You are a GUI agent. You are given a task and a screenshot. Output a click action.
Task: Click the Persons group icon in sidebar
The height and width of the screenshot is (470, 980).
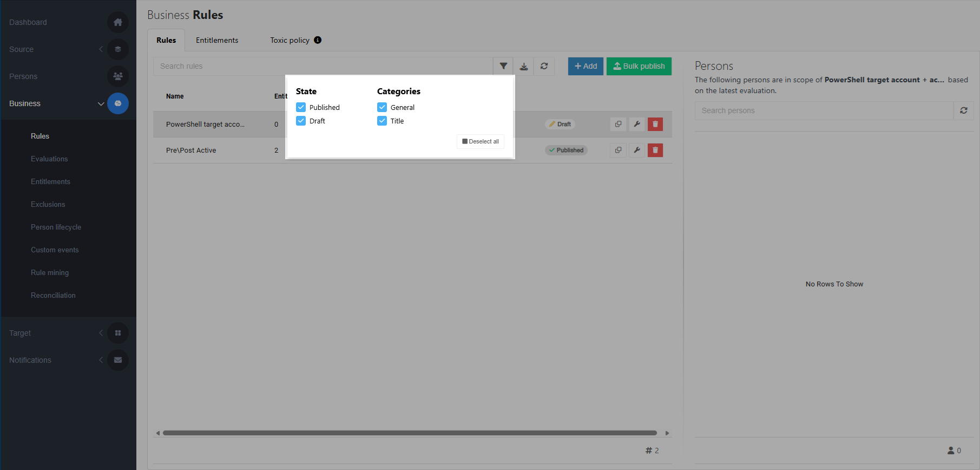[x=118, y=76]
